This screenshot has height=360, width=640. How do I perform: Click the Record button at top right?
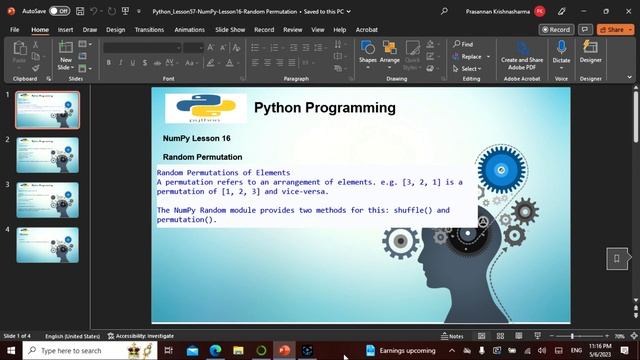[556, 29]
